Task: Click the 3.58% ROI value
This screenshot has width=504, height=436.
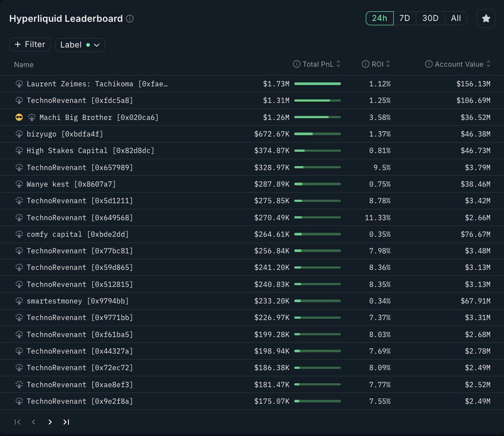Action: point(380,117)
